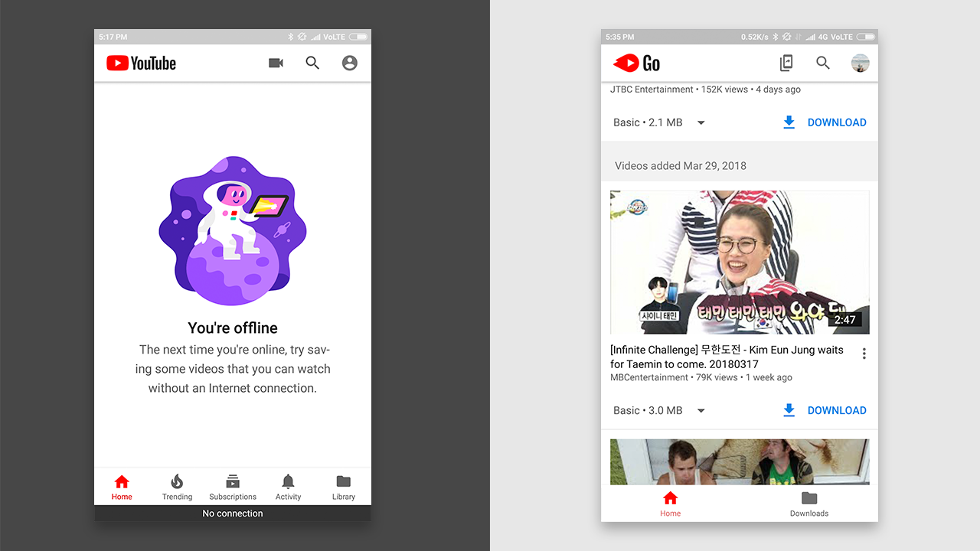Tap the 'MBCentertainment • 79K views' line
This screenshot has height=551, width=980.
701,377
